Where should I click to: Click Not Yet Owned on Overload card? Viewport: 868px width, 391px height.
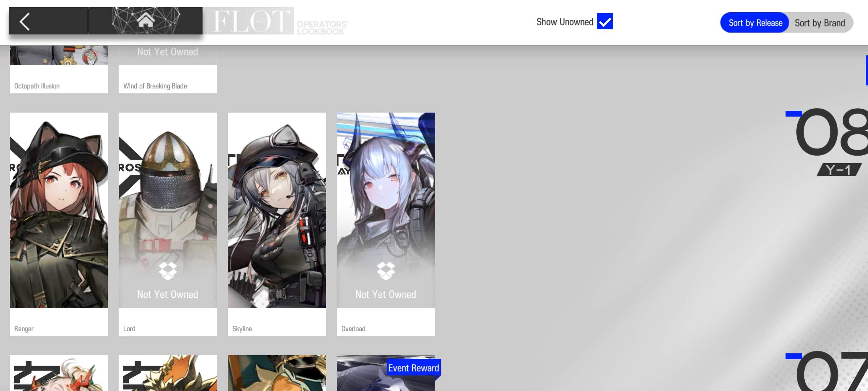[386, 294]
